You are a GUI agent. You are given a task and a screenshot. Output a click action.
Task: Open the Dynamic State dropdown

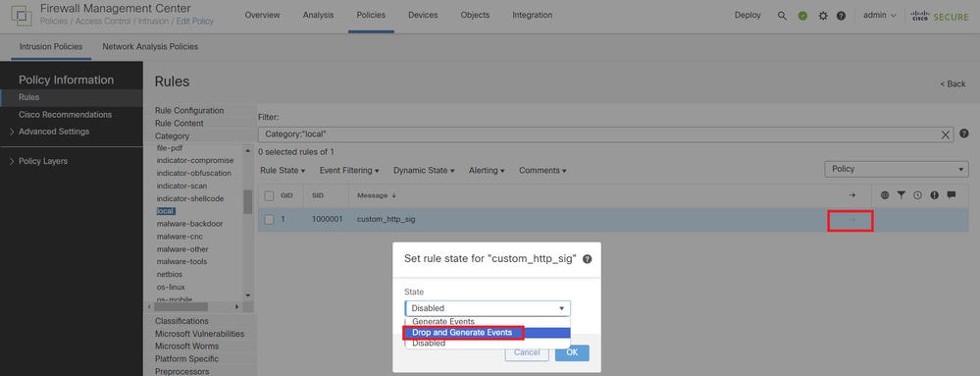click(424, 170)
